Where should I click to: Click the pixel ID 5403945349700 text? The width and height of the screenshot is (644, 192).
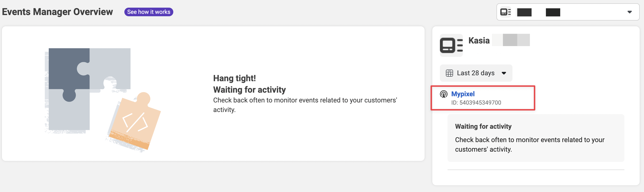[x=476, y=102]
